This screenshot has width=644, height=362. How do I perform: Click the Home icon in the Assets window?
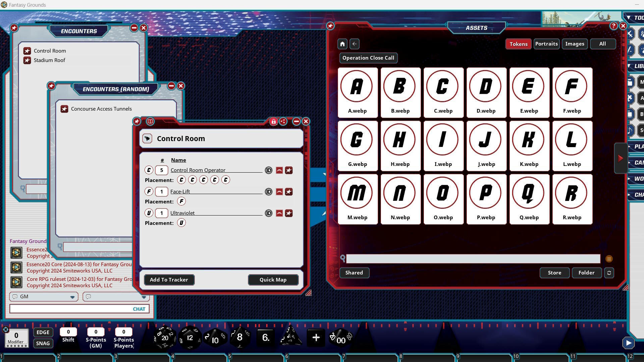[x=342, y=44]
